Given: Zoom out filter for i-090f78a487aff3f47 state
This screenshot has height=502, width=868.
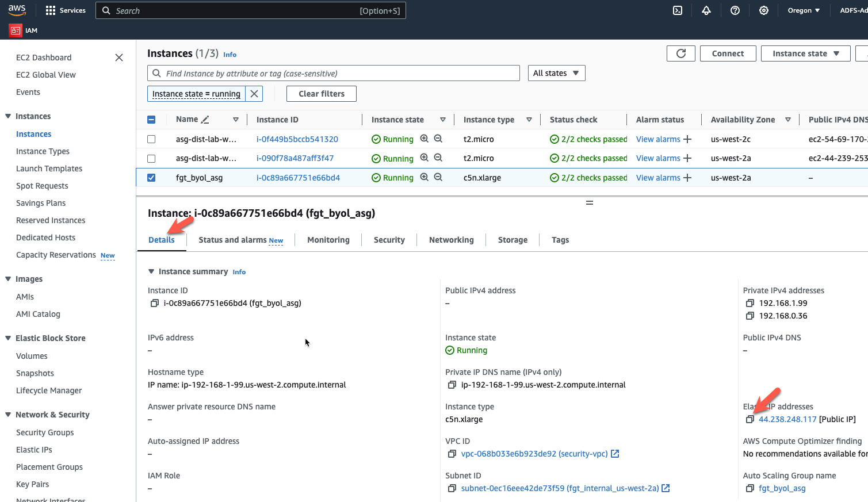Looking at the screenshot, I should pos(438,158).
